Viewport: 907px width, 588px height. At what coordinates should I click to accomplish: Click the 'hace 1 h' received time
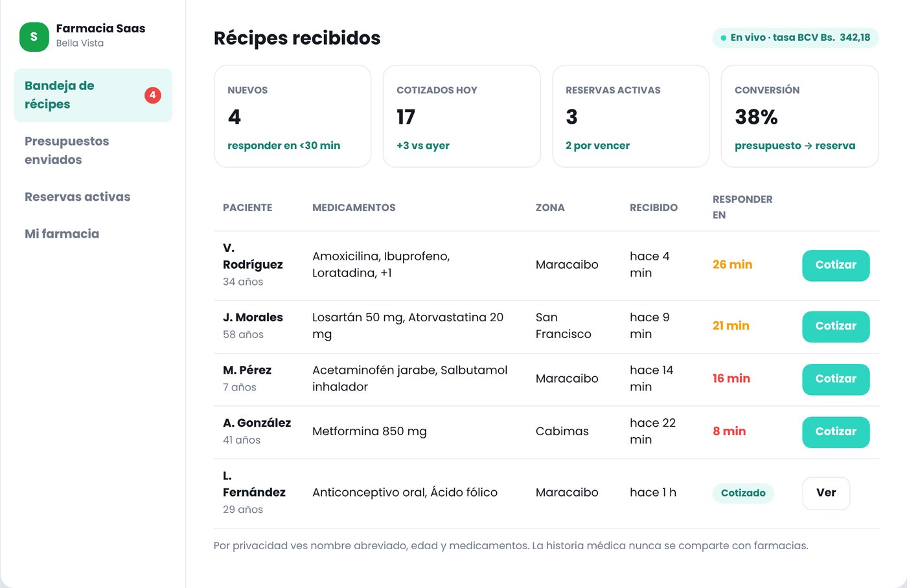point(653,493)
